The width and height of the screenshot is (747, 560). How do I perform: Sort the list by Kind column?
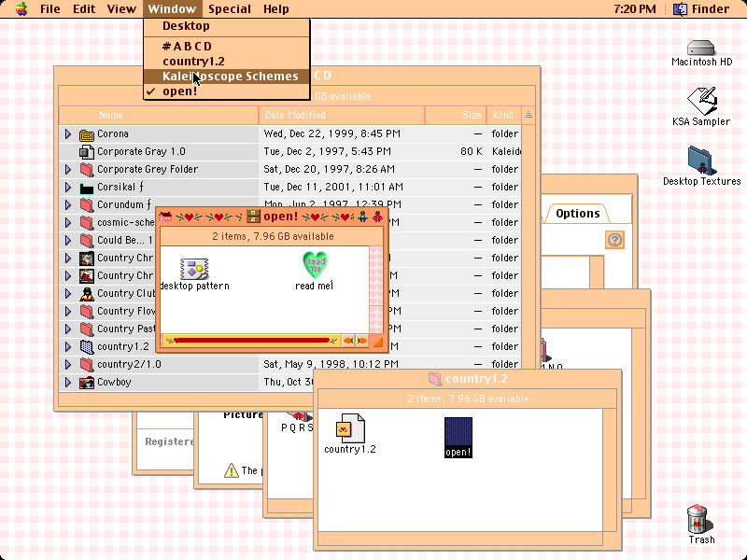coord(504,115)
